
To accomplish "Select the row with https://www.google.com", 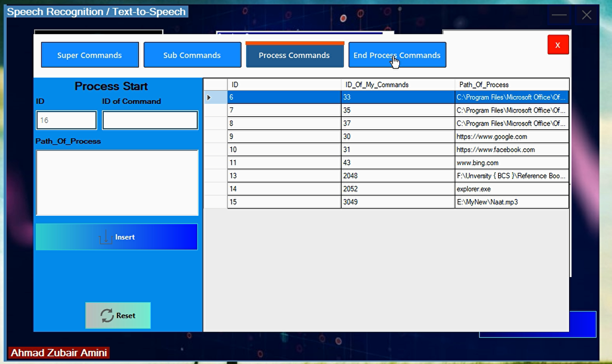I will point(511,137).
